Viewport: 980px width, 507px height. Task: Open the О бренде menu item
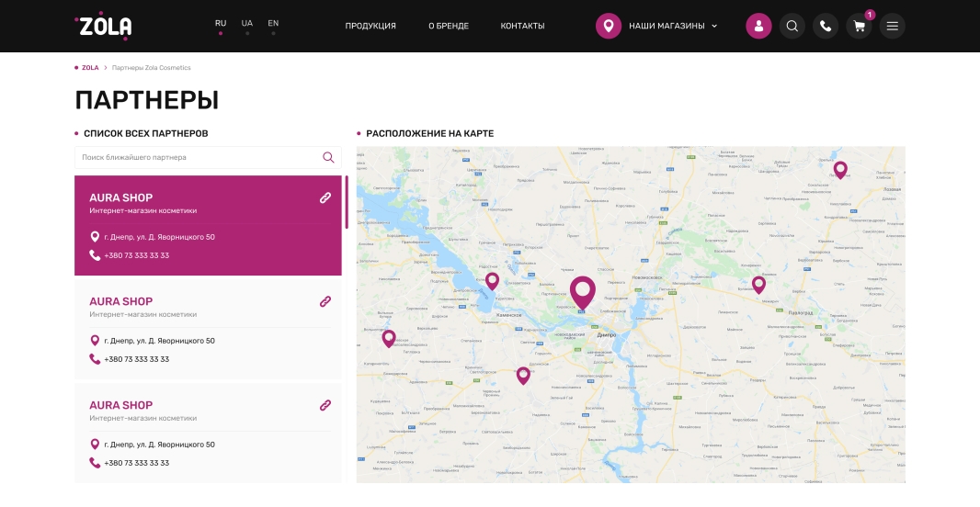[449, 26]
